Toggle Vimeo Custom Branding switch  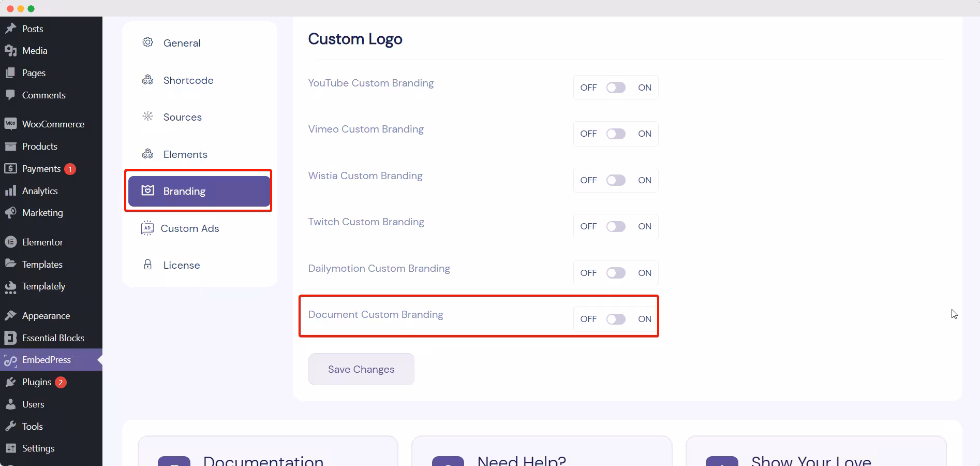pos(616,134)
